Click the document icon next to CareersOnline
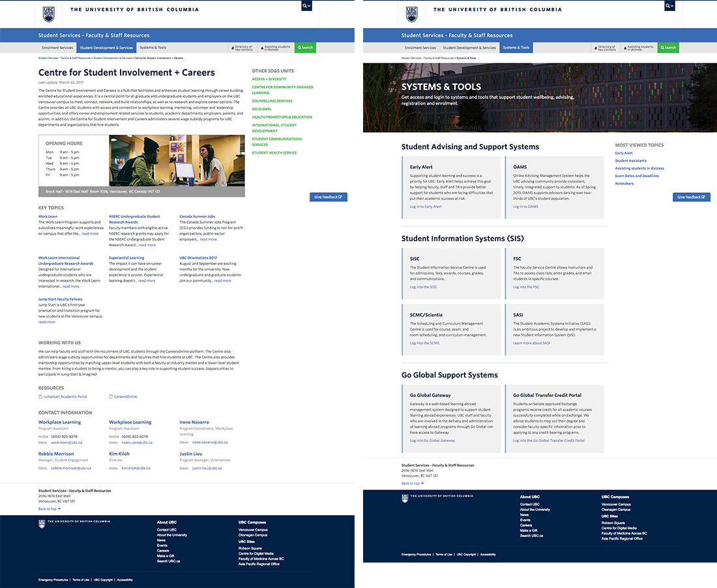The height and width of the screenshot is (588, 717). pos(111,396)
